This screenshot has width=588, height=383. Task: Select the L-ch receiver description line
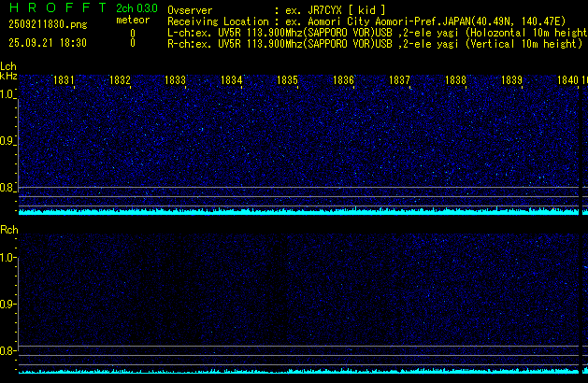pos(374,32)
